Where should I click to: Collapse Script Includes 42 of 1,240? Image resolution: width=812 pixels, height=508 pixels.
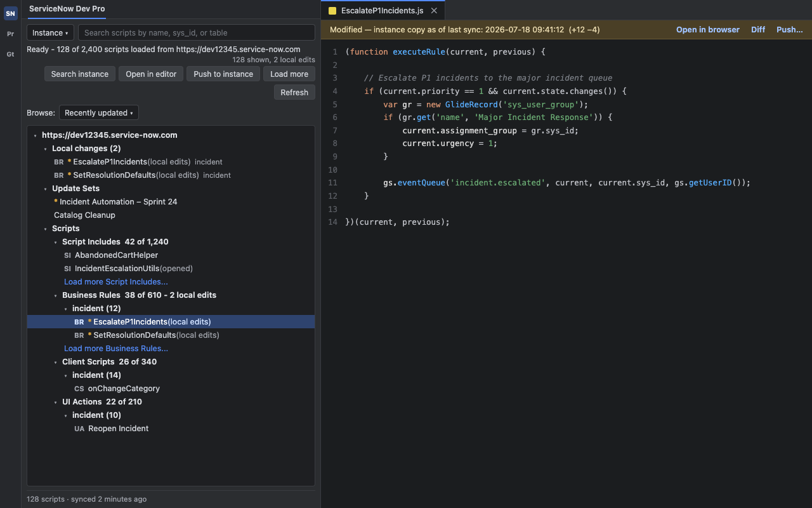(56, 243)
